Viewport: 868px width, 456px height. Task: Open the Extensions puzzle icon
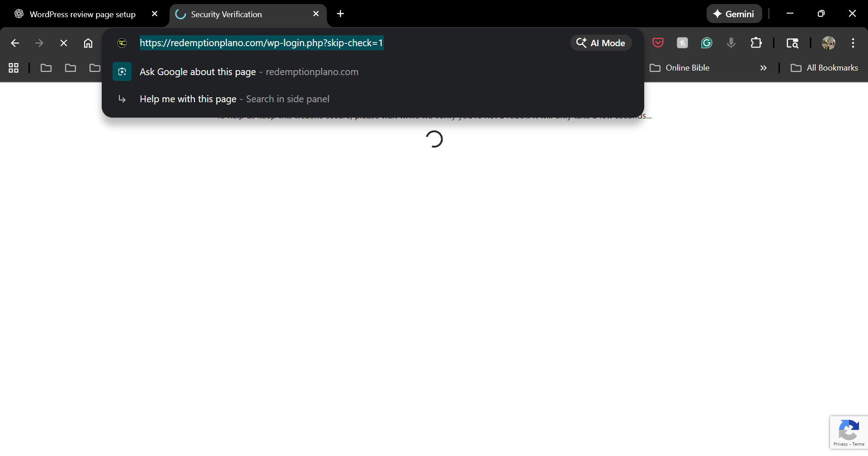point(756,43)
